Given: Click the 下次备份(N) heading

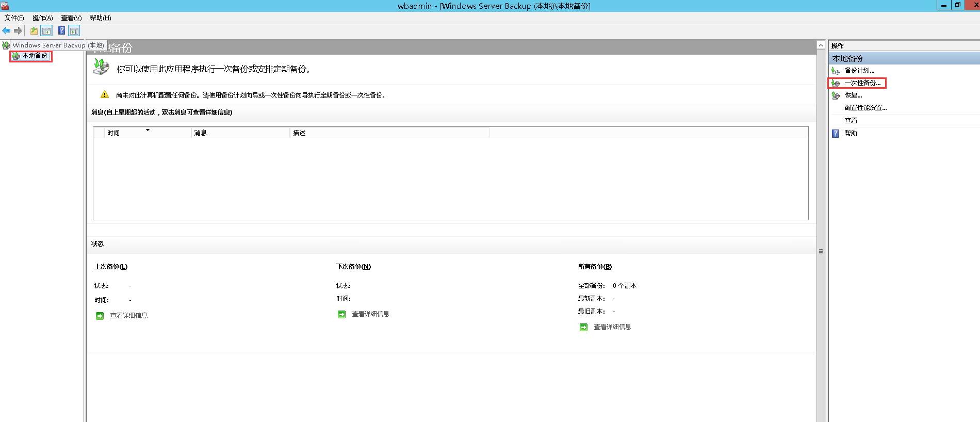Looking at the screenshot, I should pyautogui.click(x=354, y=267).
